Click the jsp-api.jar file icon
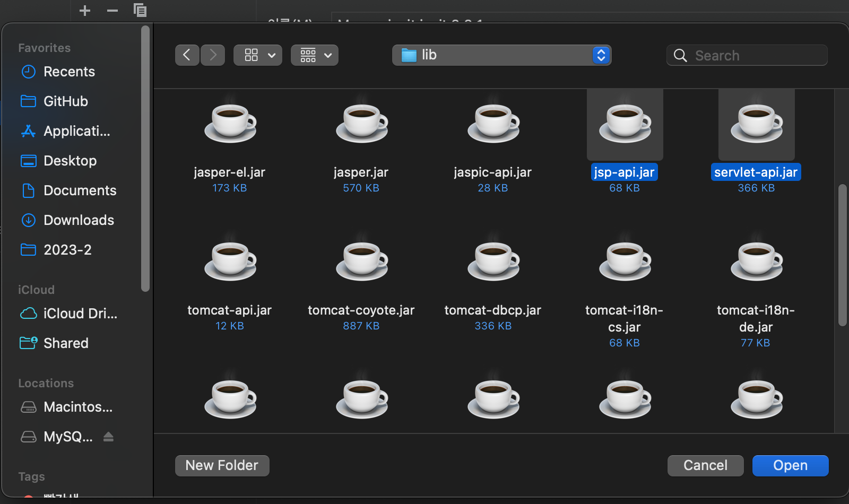Screen dimensions: 849x504 (x=625, y=123)
